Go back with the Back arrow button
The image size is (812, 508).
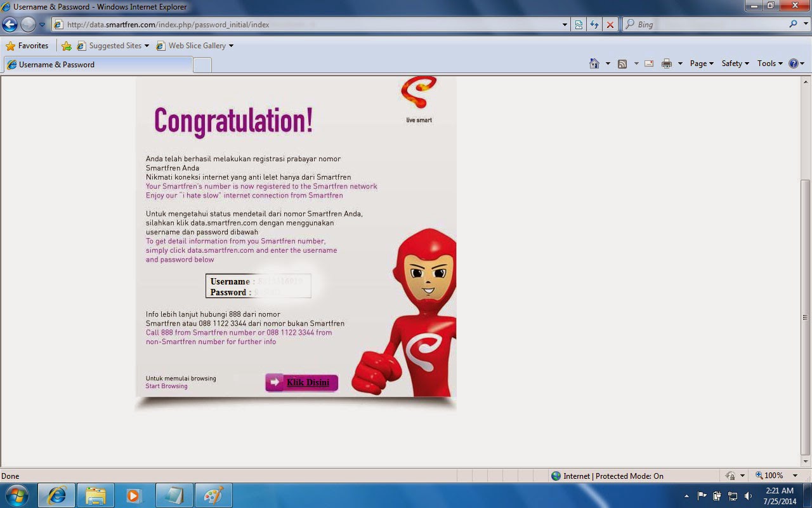pyautogui.click(x=10, y=25)
